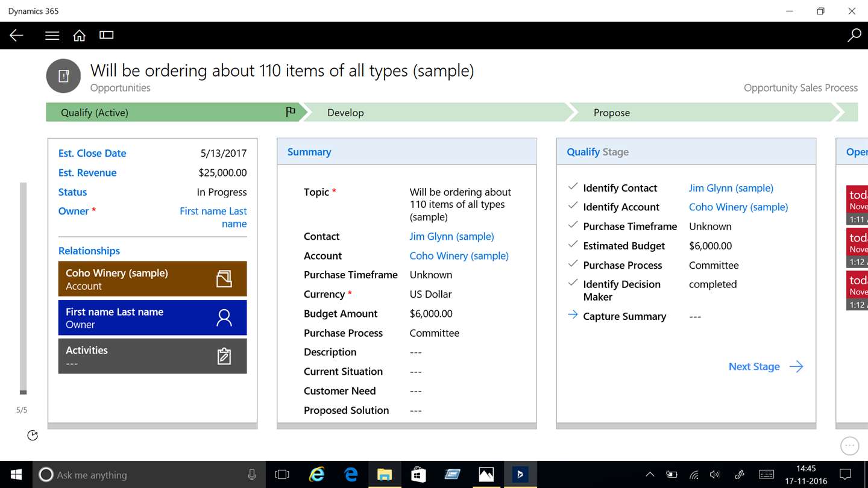Open the command bar icon beside Home
This screenshot has height=488, width=868.
(x=107, y=35)
